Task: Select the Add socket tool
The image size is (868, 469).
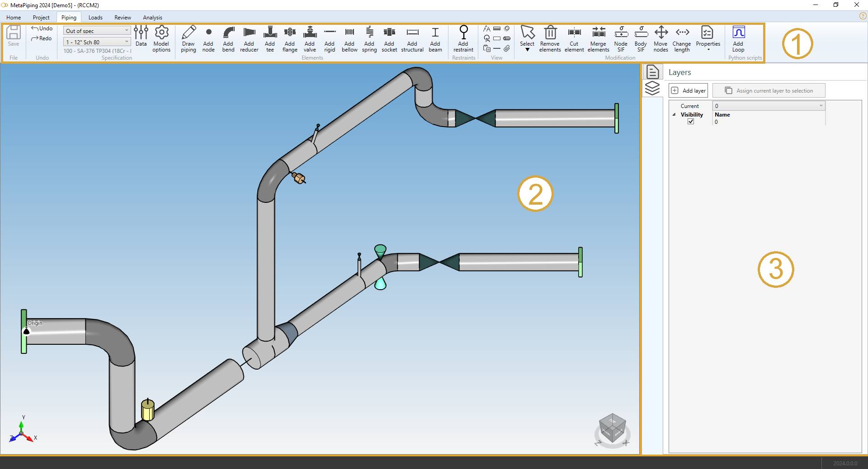Action: (389, 39)
